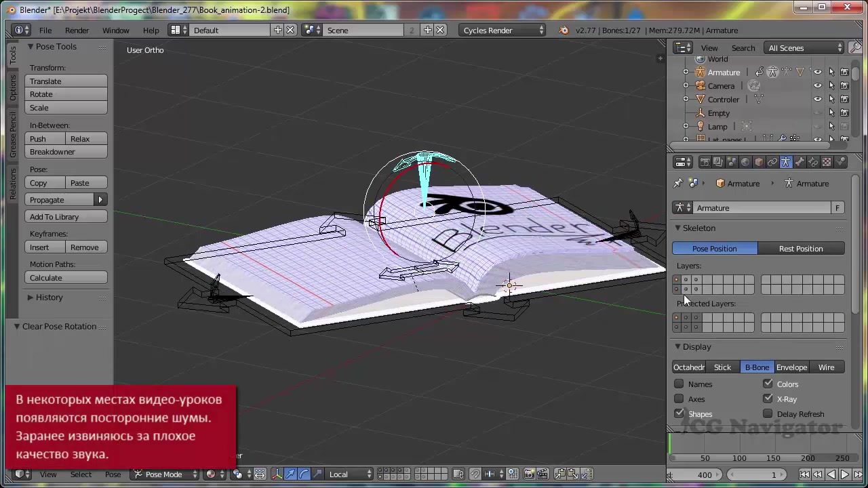Click the Outliner filter search magnifier icon

(856, 47)
